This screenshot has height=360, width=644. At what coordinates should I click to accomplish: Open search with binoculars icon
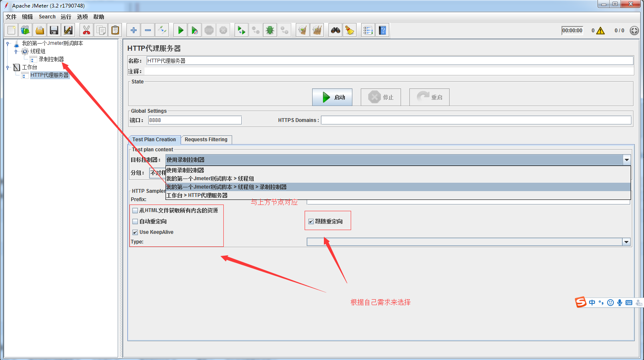(335, 30)
